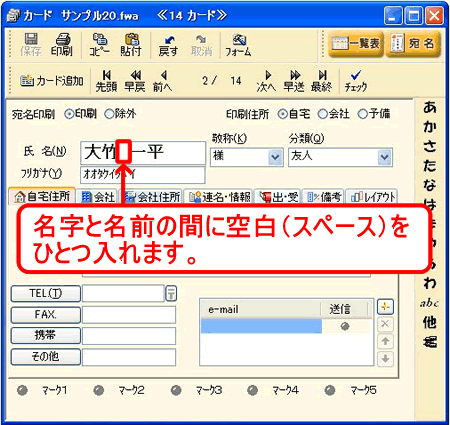Click the 取消 (redo) toolbar icon
Viewport: 450px width, 425px height.
[201, 46]
